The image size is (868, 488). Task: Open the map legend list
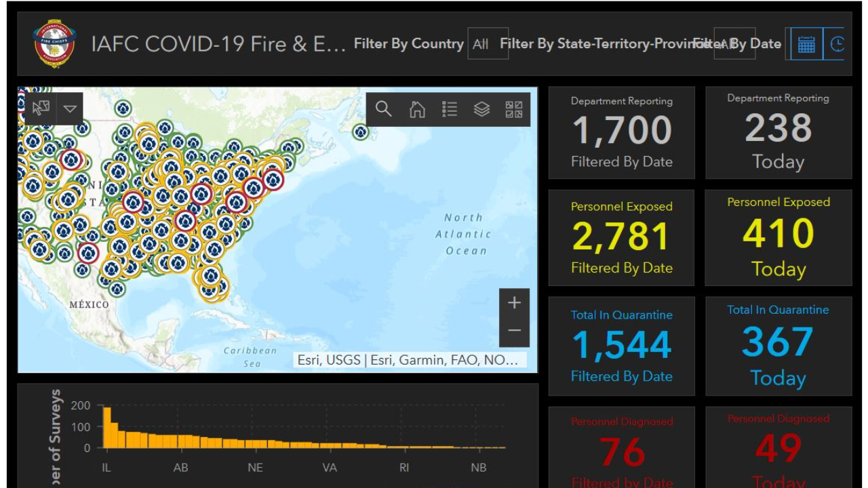pos(449,109)
